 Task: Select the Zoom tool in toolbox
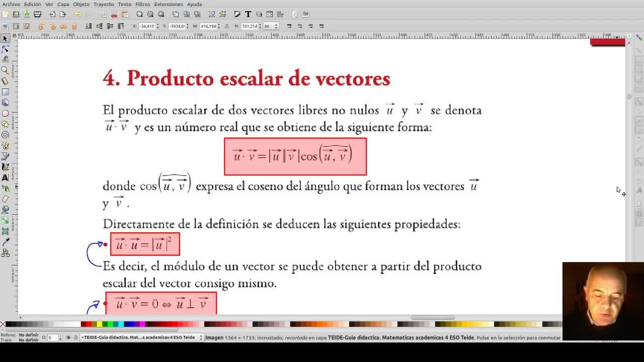tap(6, 70)
